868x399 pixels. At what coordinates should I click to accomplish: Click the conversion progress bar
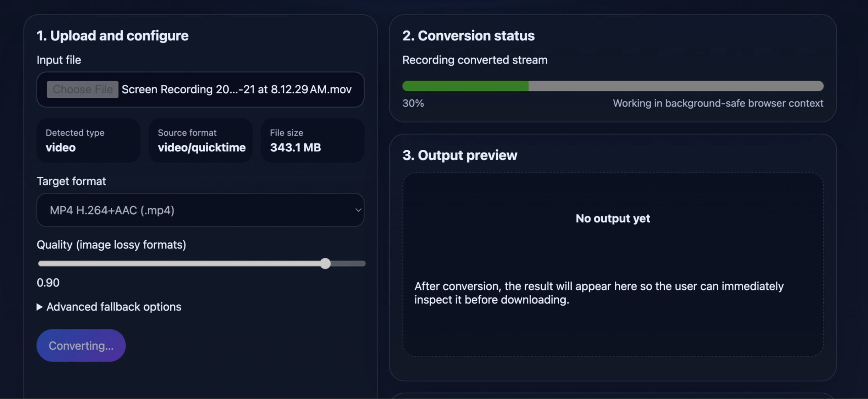pos(613,86)
